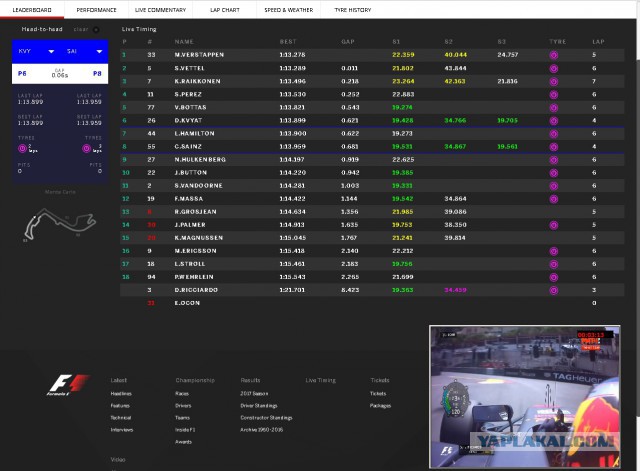Open the Packages footer link
This screenshot has height=471, width=640.
coord(380,406)
